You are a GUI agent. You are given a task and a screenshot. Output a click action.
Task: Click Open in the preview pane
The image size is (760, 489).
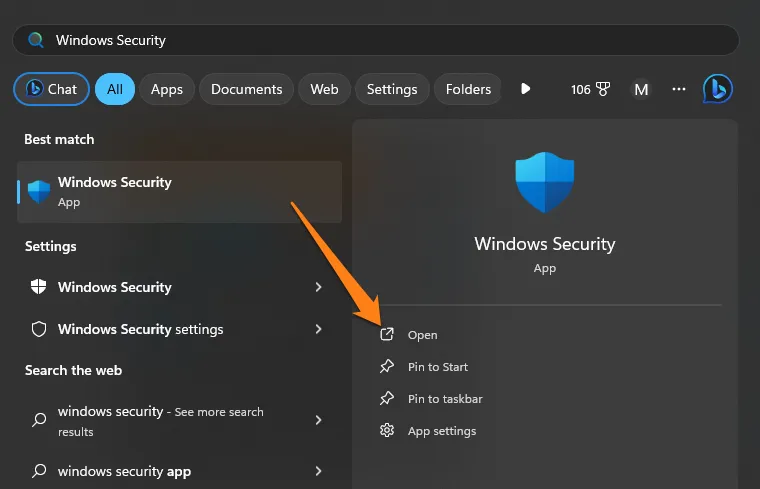(x=422, y=335)
